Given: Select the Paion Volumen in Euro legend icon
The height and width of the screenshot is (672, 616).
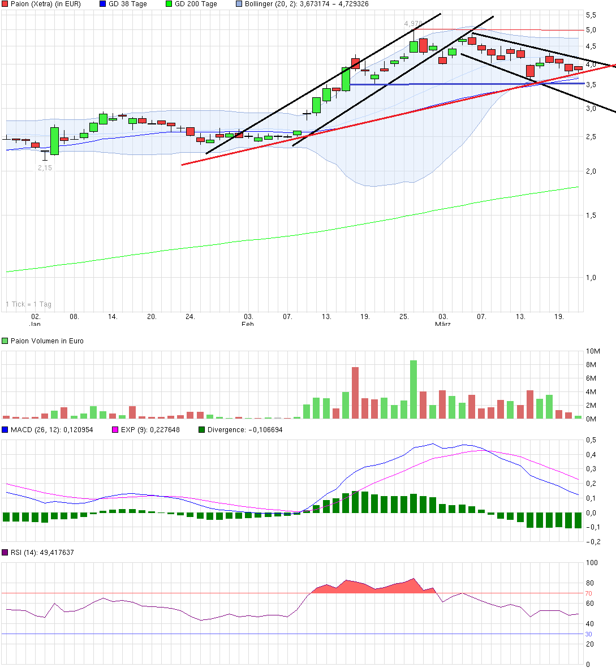Looking at the screenshot, I should click(x=6, y=341).
